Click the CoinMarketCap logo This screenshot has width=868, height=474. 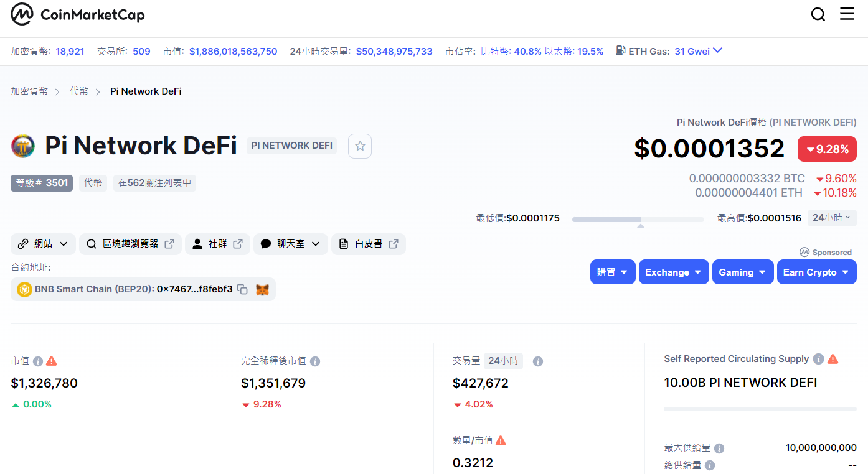point(78,14)
